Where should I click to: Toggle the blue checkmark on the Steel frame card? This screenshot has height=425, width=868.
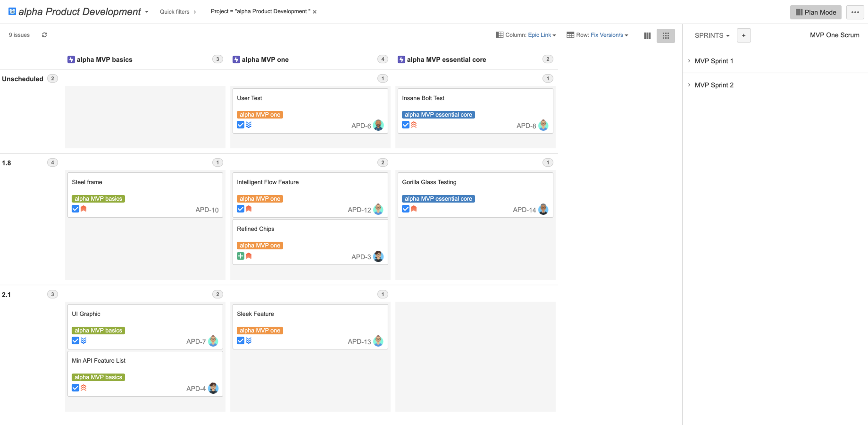[75, 209]
